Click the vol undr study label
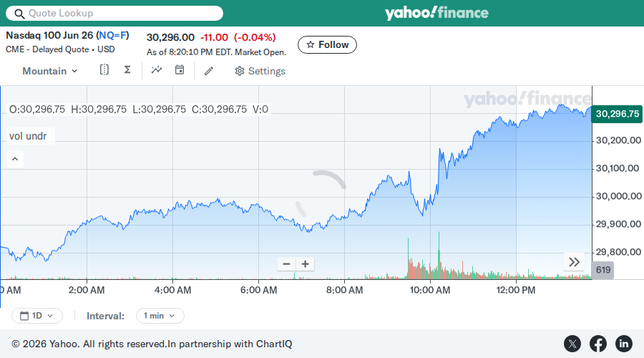Screen dimensions: 644x358 coord(28,136)
